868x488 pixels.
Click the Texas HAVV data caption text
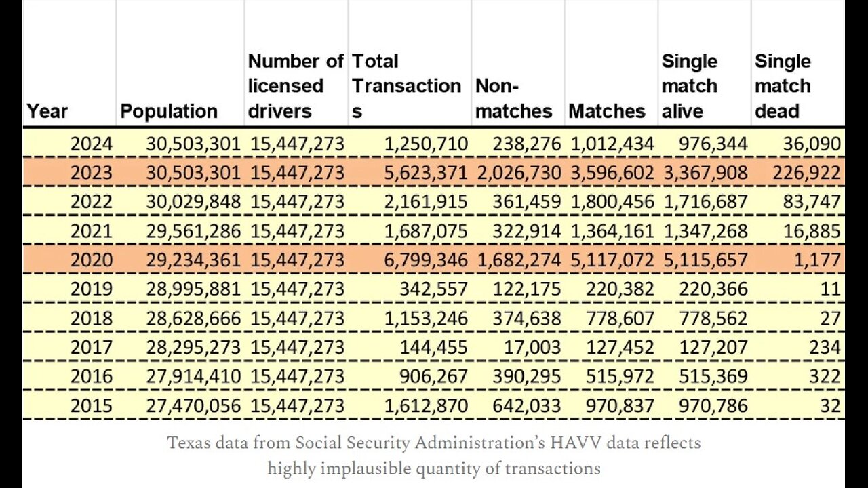pos(434,455)
